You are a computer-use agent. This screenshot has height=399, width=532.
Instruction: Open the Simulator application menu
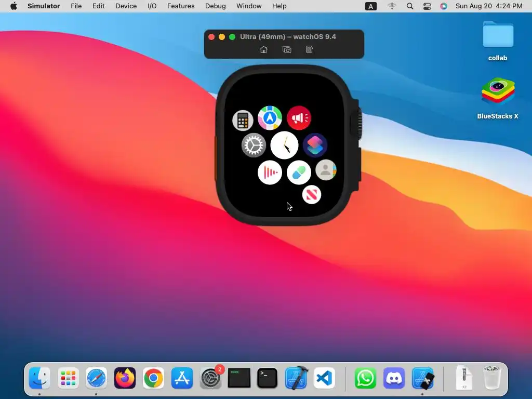[x=44, y=6]
